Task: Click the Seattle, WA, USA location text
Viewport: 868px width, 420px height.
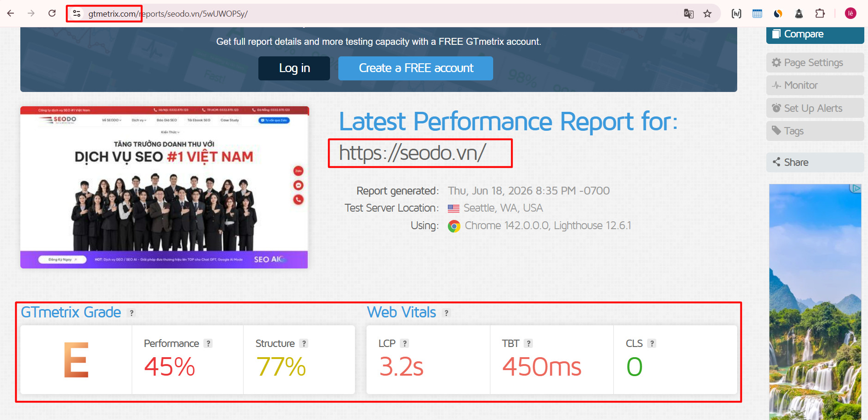Action: [x=503, y=208]
